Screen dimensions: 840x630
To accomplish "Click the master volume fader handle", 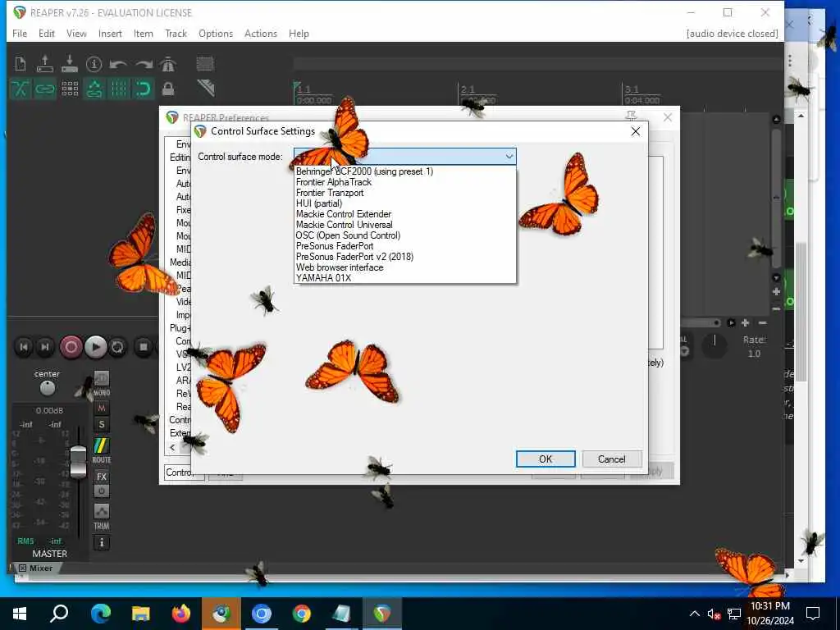I will point(78,462).
